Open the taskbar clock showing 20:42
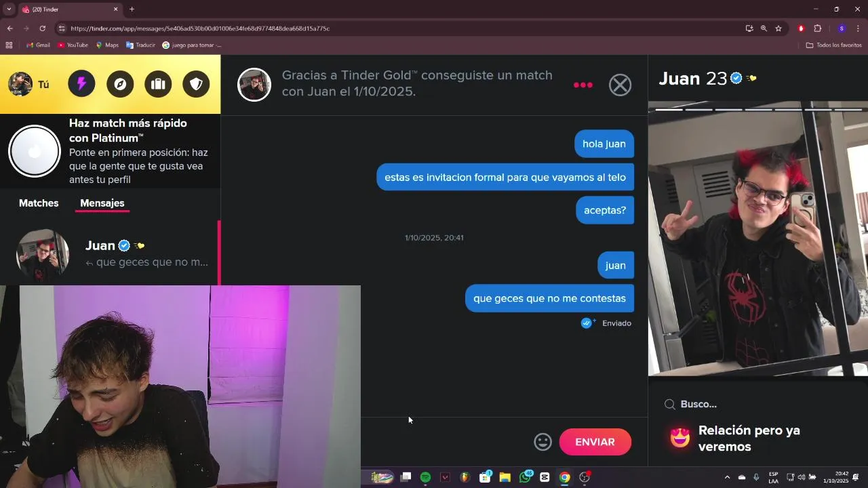 836,477
